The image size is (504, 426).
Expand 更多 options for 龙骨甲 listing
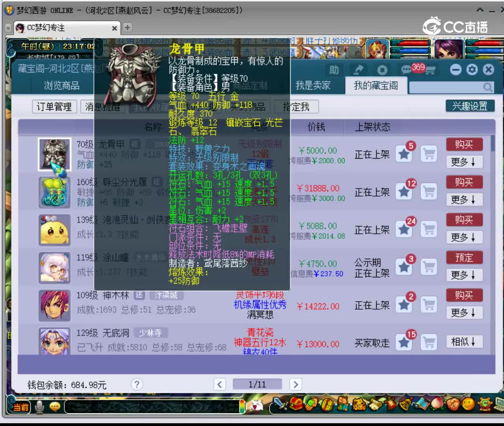pos(464,162)
